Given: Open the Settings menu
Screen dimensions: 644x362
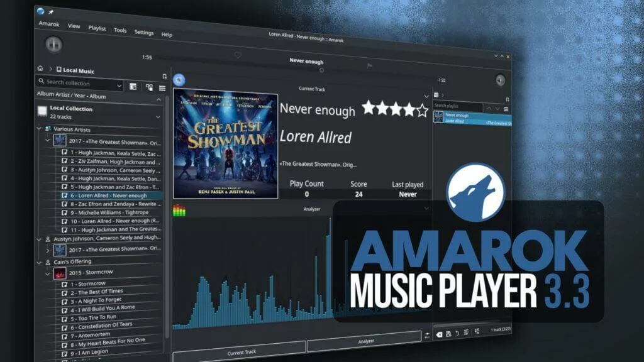Looking at the screenshot, I should pos(144,32).
